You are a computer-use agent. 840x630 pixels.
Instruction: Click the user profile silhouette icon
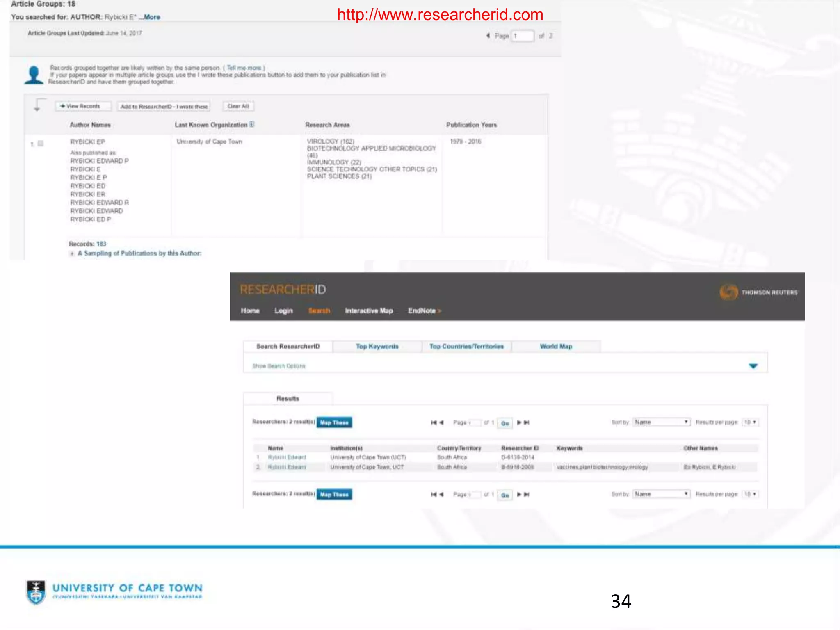(34, 75)
